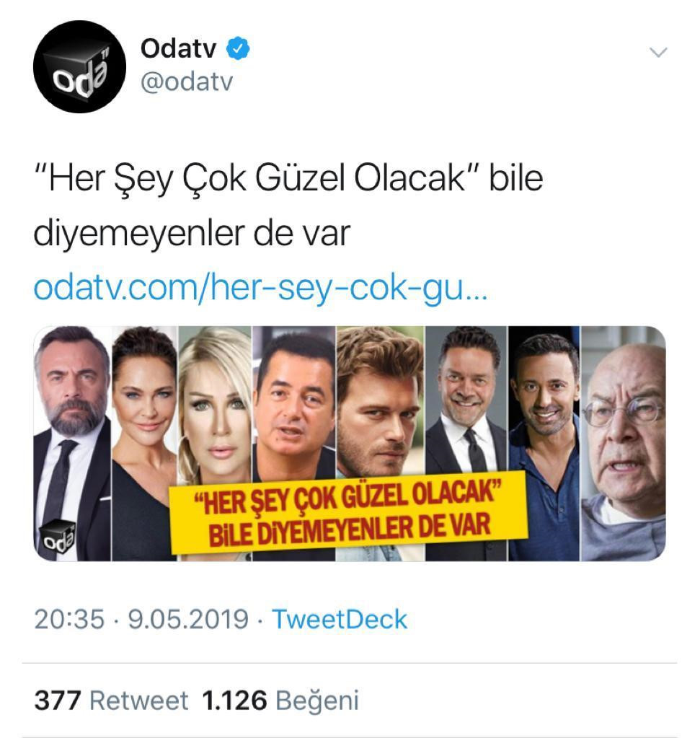700x738 pixels.
Task: Tap the dark-haired woman in black portrait
Action: pyautogui.click(x=144, y=444)
